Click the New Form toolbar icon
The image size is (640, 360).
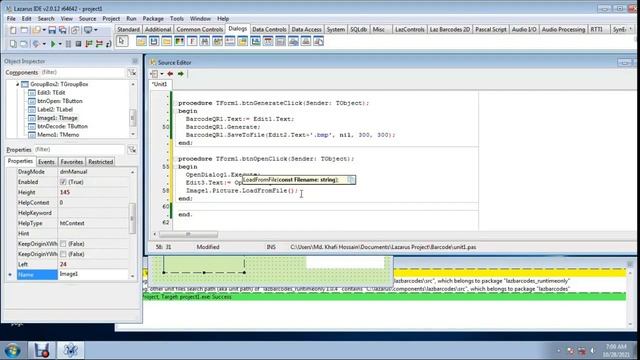point(24,30)
